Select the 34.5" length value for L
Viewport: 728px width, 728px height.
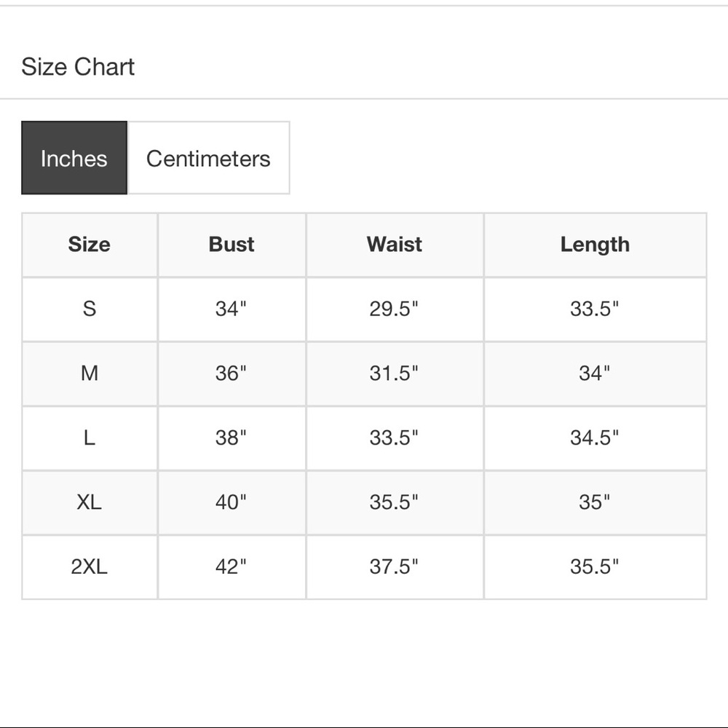click(x=594, y=438)
